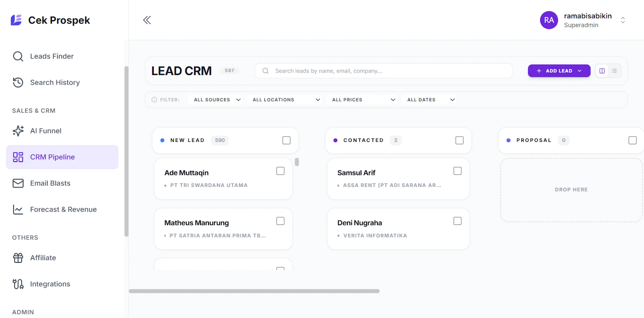
Task: Click VERITA INFORMATIKA company text
Action: 375,235
